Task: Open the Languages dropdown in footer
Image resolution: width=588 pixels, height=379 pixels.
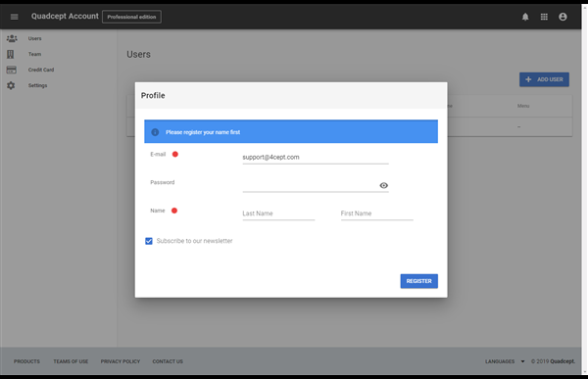Action: 505,361
